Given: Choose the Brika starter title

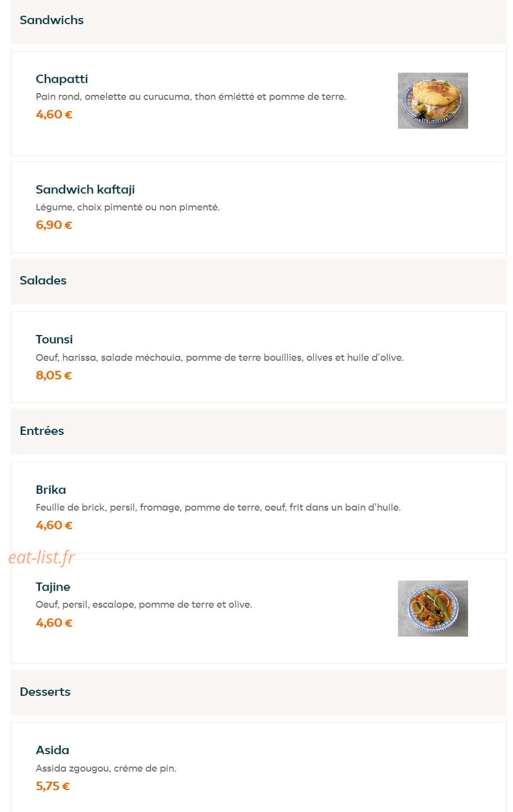Looking at the screenshot, I should pos(51,490).
